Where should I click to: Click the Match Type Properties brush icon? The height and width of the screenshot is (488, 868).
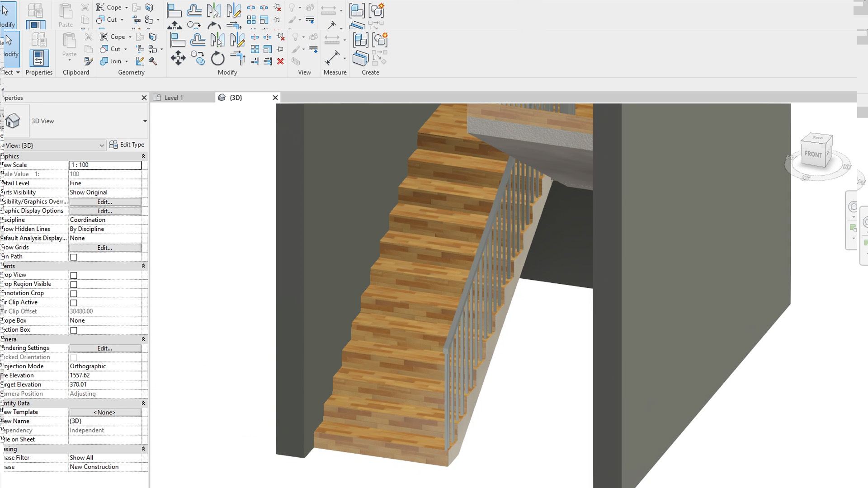[x=89, y=61]
